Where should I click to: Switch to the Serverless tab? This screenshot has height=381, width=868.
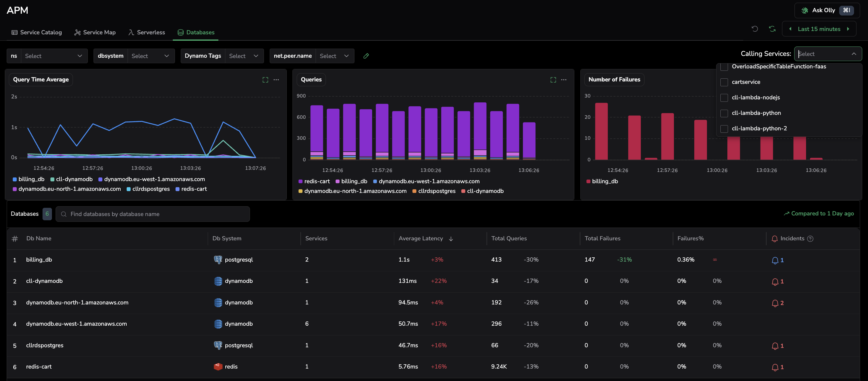[x=147, y=33]
